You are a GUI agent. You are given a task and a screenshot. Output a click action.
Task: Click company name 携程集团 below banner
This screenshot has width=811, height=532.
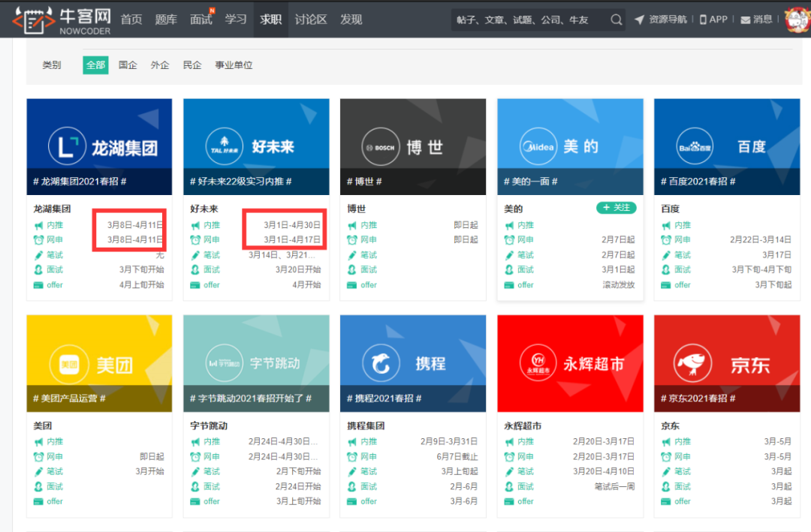(366, 426)
